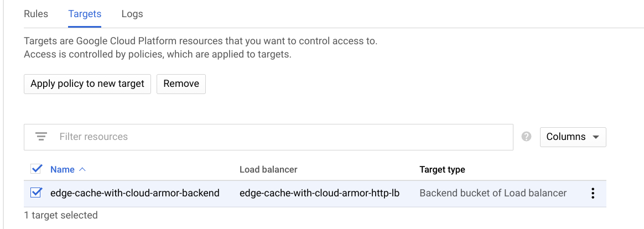Click Apply policy to new target
The height and width of the screenshot is (229, 644).
[x=87, y=84]
